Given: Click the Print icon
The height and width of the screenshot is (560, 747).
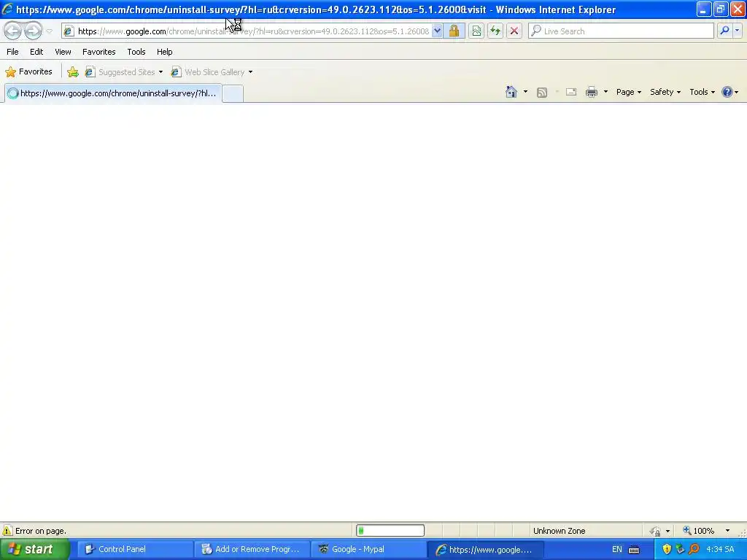Looking at the screenshot, I should click(x=591, y=92).
